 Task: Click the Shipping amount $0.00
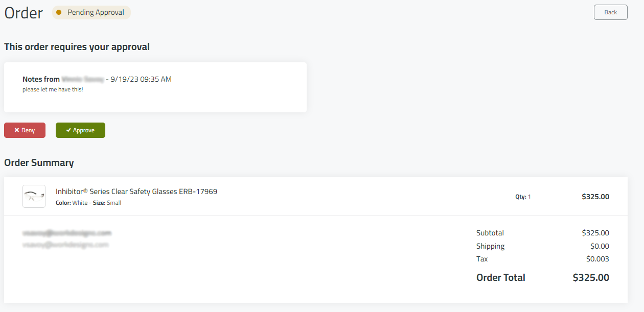point(599,246)
